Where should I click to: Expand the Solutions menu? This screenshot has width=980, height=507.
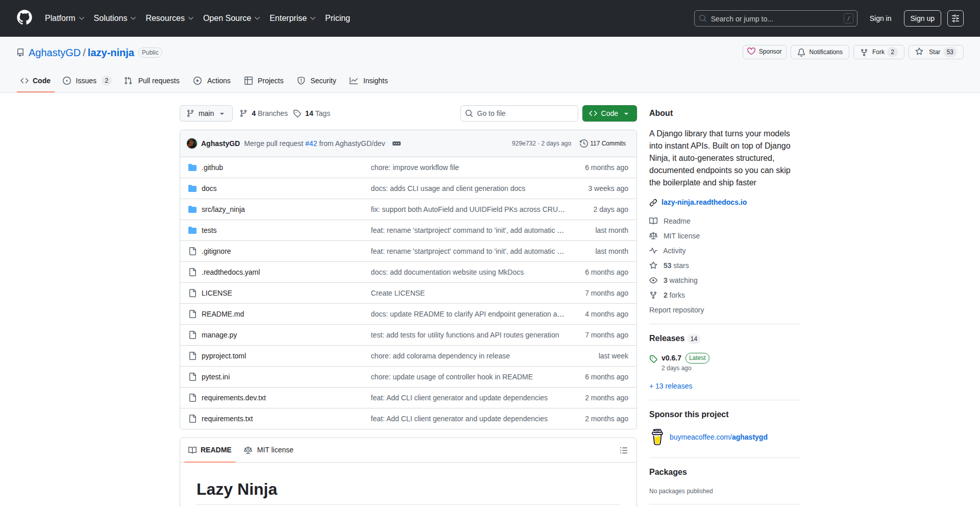[115, 18]
